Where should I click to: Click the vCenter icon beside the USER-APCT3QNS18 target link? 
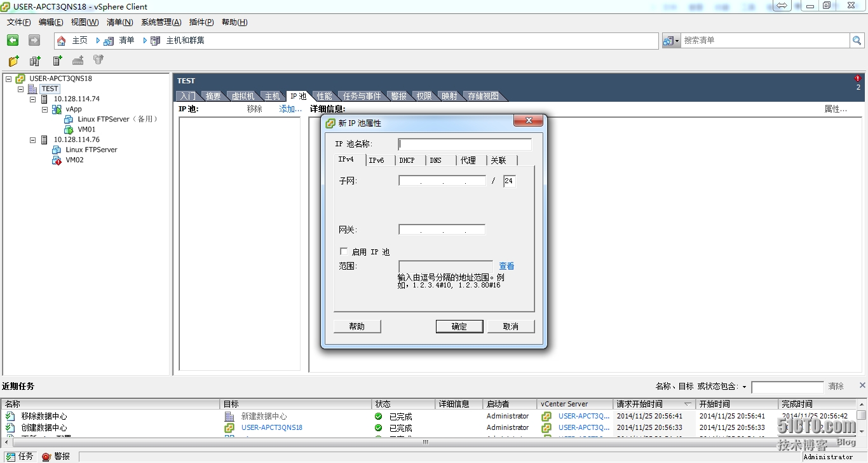click(x=229, y=428)
